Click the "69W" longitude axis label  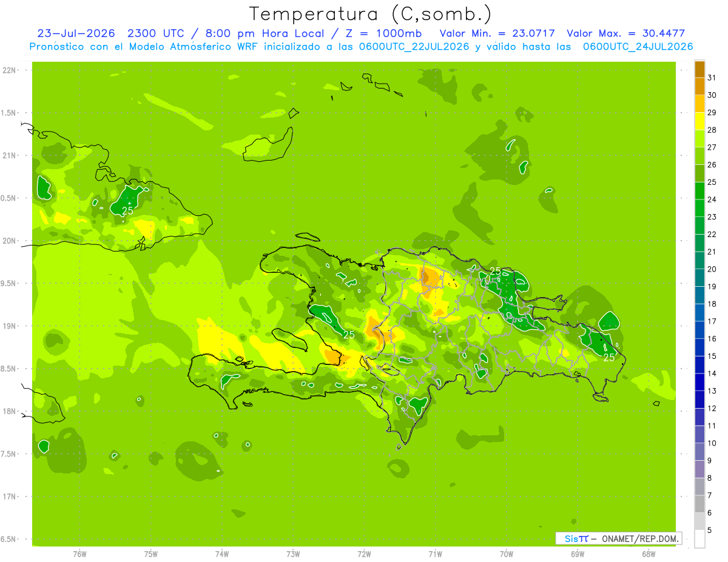pyautogui.click(x=578, y=554)
